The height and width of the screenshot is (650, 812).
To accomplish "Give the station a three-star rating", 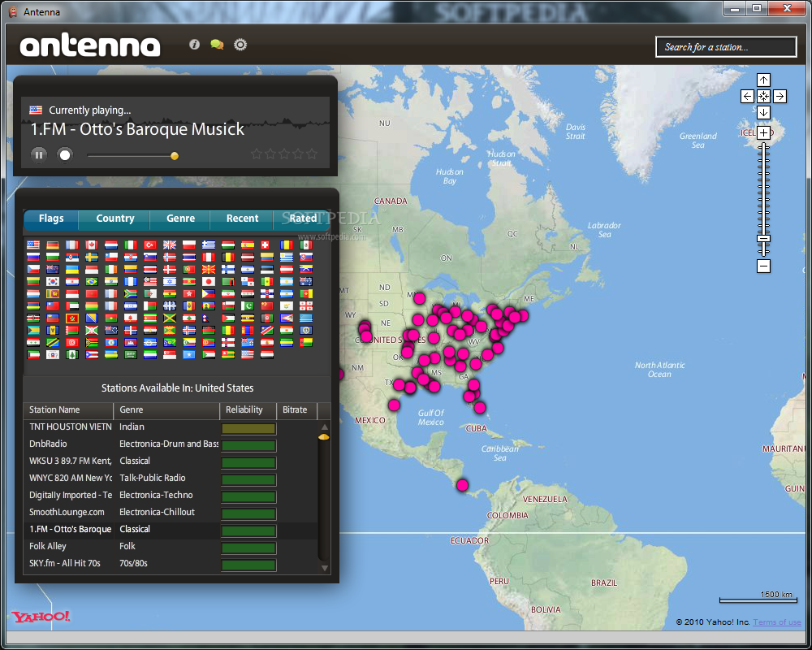I will [x=283, y=154].
